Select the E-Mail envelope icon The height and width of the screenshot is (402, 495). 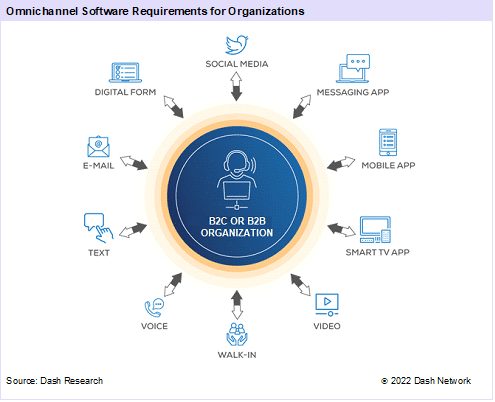[98, 146]
